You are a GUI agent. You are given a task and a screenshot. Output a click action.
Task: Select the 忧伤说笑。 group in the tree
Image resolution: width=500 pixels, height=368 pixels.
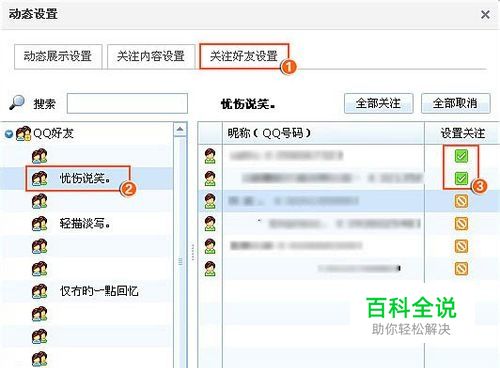85,179
